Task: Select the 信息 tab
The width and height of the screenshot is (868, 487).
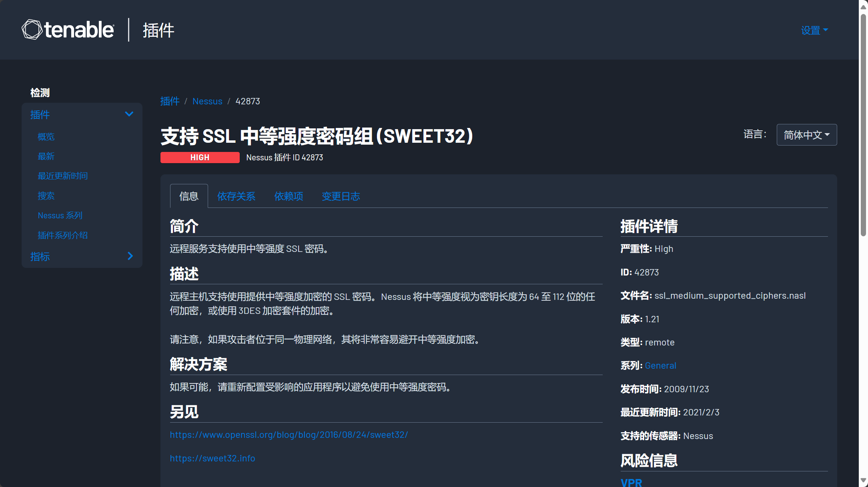Action: coord(188,196)
